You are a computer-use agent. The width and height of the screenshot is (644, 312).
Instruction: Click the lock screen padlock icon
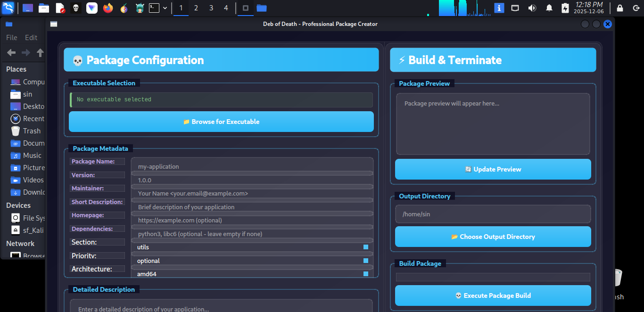point(619,8)
